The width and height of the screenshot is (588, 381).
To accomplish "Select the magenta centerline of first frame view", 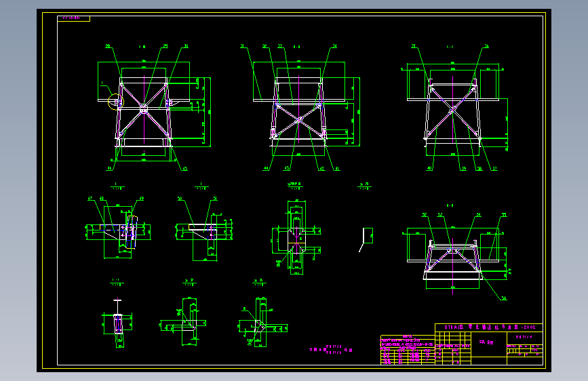I will coord(144,110).
